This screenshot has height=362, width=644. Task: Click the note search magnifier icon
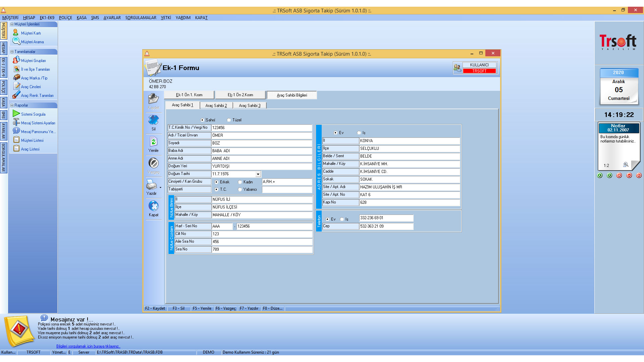tap(626, 165)
